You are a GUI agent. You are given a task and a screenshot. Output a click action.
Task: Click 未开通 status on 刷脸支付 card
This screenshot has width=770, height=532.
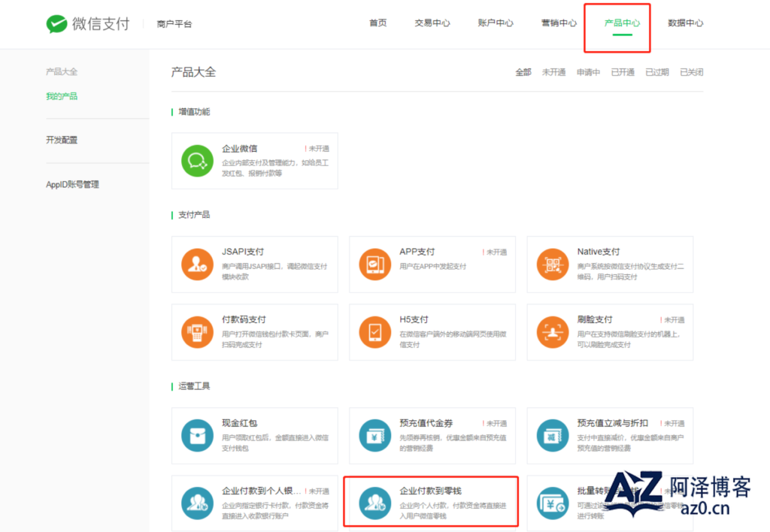(672, 320)
